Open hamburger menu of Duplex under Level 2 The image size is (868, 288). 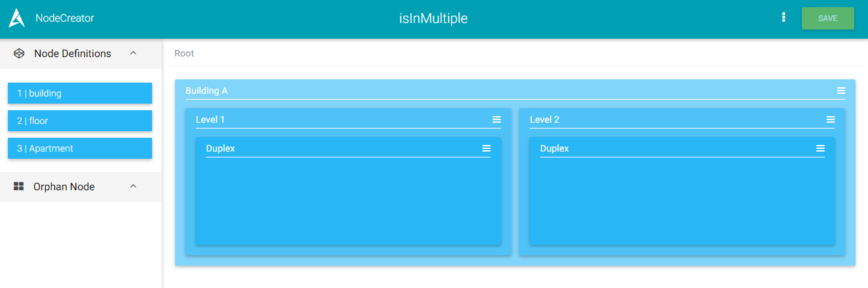(820, 148)
